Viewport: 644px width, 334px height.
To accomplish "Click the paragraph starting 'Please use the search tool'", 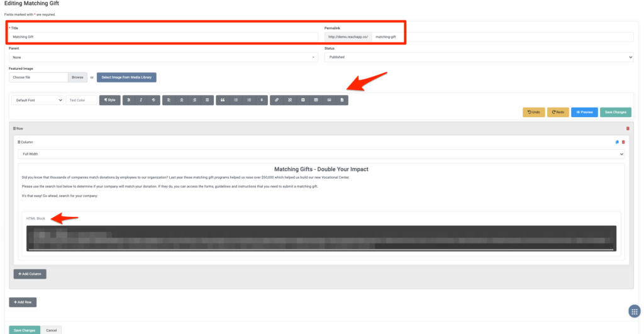I will 170,187.
